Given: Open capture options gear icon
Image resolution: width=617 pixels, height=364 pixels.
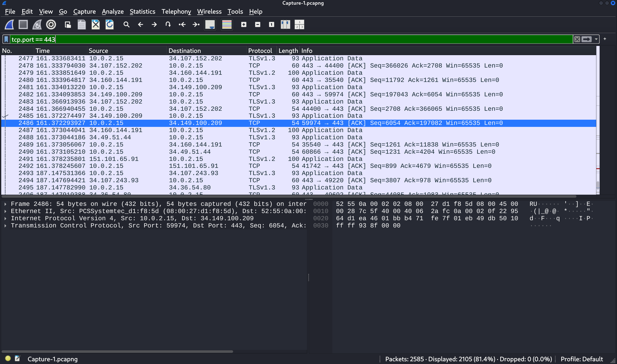Looking at the screenshot, I should [51, 25].
